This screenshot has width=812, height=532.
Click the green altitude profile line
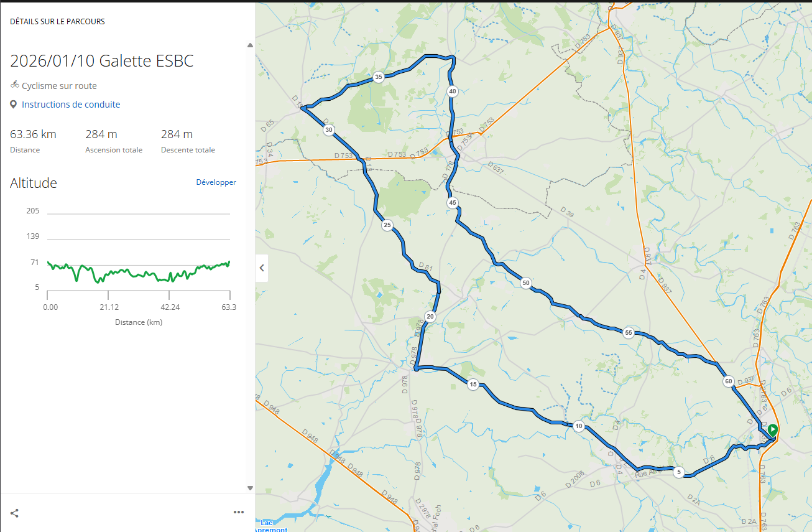[124, 272]
